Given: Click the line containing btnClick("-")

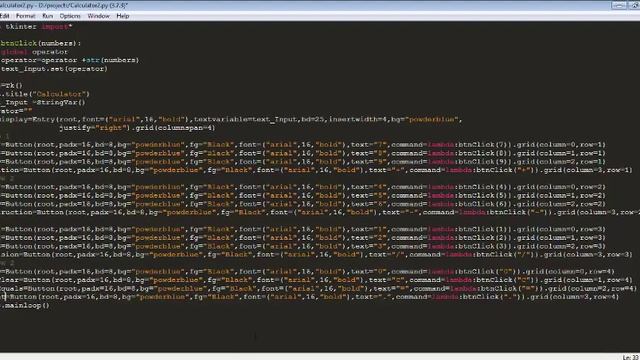Looking at the screenshot, I should pyautogui.click(x=320, y=212).
